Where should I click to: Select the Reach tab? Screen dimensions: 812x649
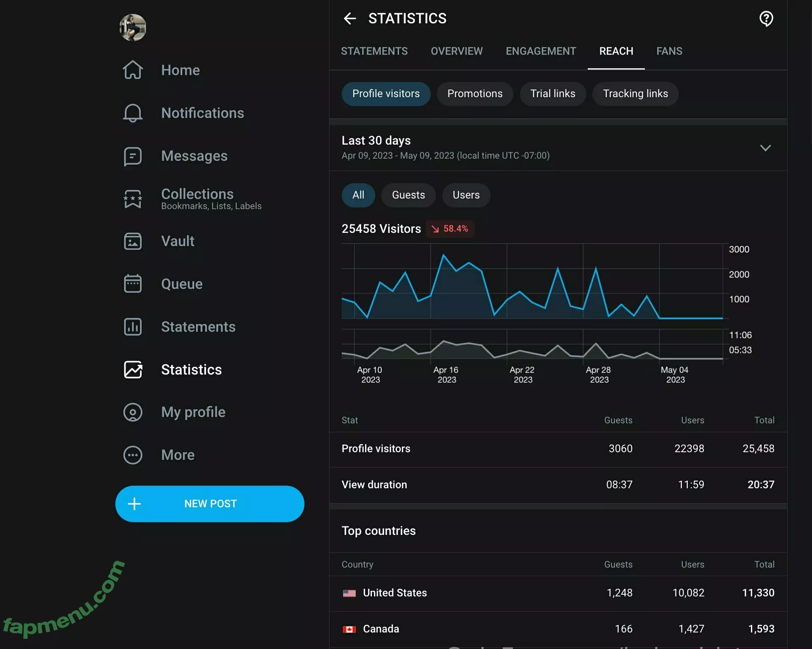pos(616,51)
